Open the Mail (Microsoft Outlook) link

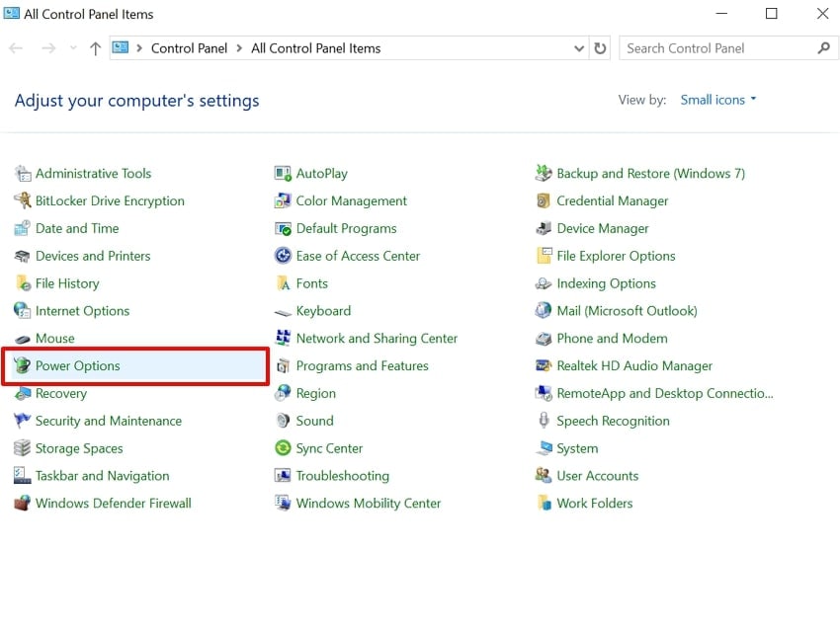click(x=628, y=311)
